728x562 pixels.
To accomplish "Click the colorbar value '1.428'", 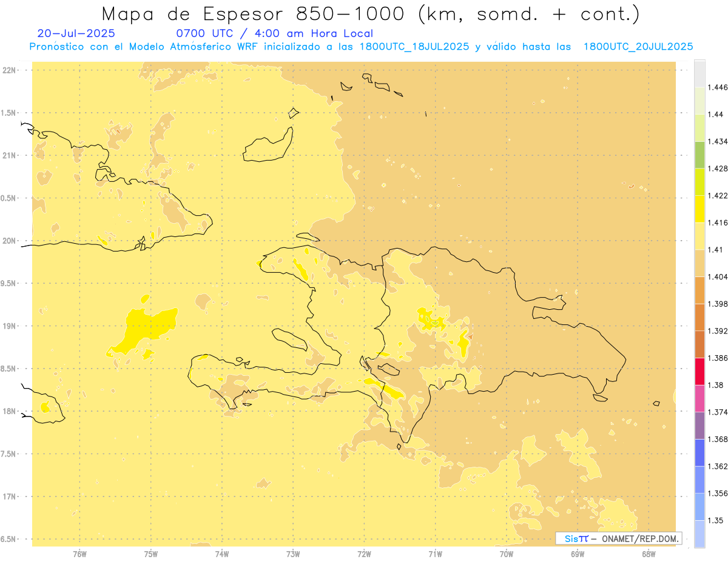I will [x=718, y=169].
